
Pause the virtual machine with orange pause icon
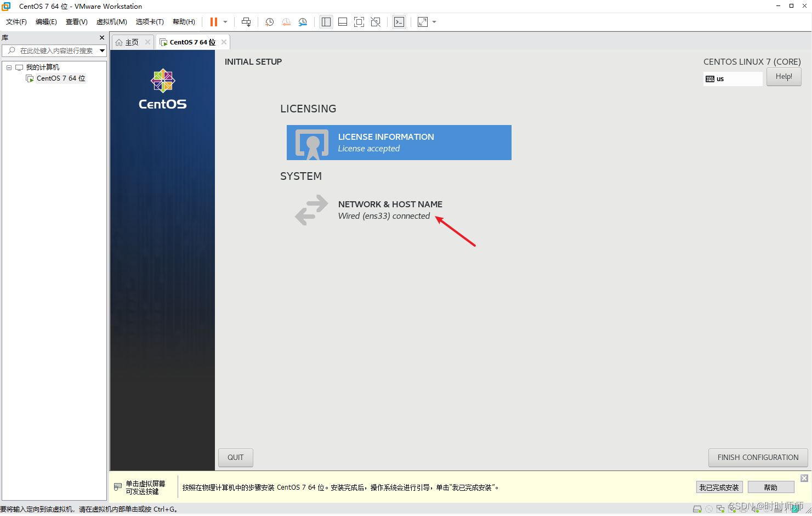(214, 22)
